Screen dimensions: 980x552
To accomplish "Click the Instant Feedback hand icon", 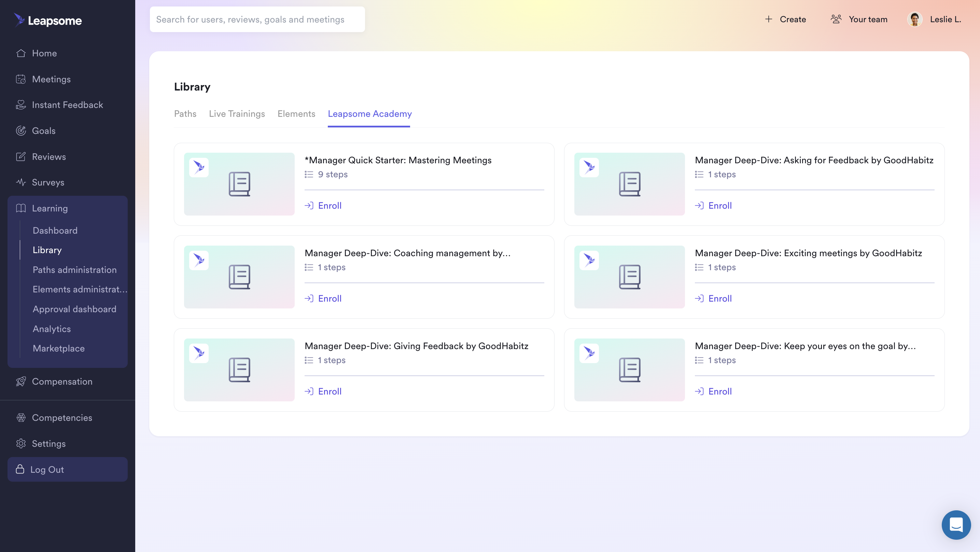I will coord(21,105).
